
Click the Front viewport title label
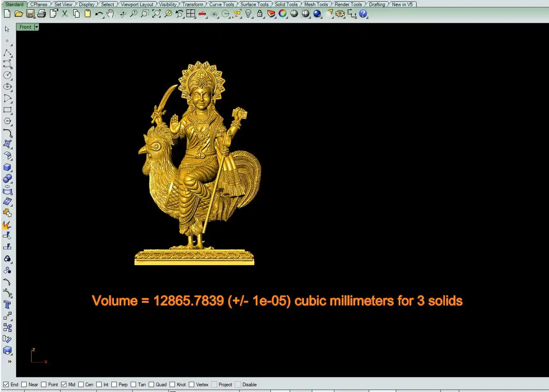pos(25,27)
